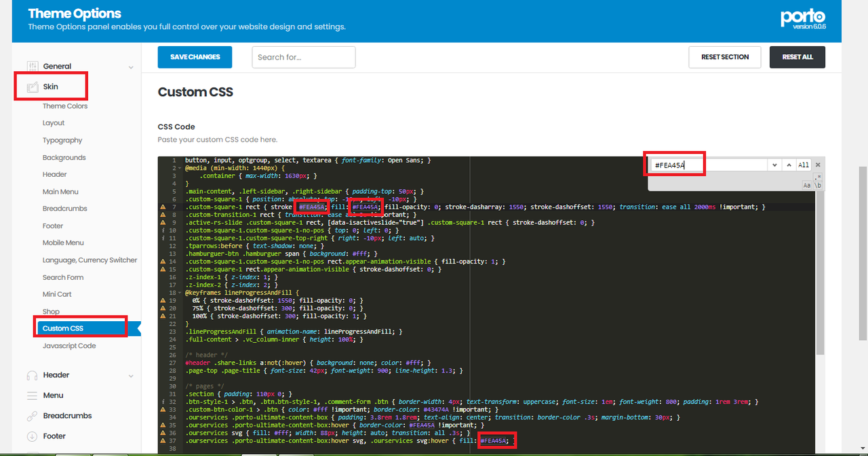Click the down-arrow circle icon beside Footer section
Viewport: 868px width, 456px height.
(x=32, y=436)
